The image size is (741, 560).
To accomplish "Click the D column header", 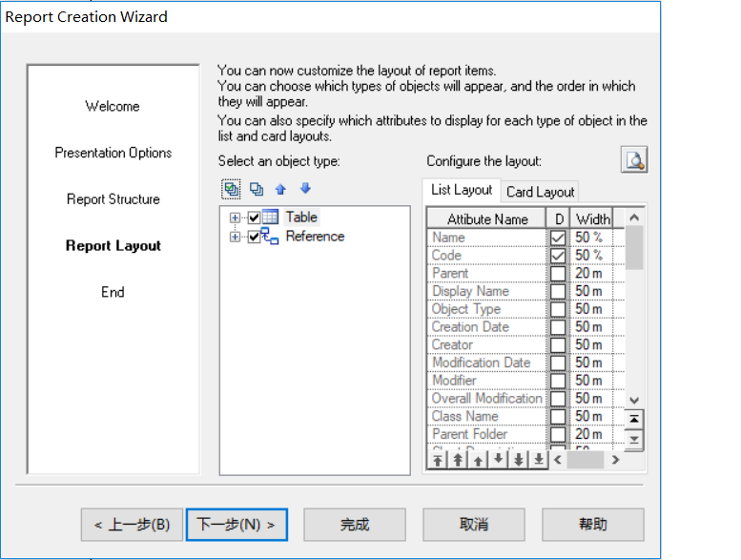I will point(559,219).
